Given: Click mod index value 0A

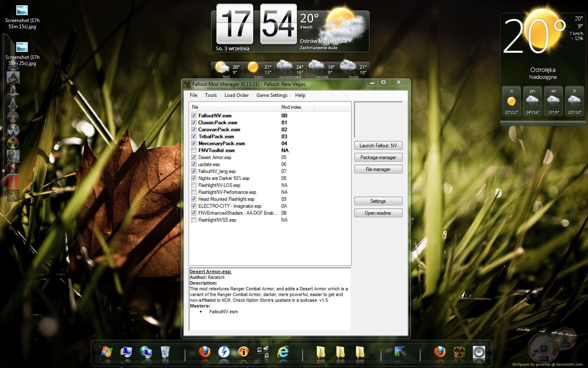Looking at the screenshot, I should point(284,206).
